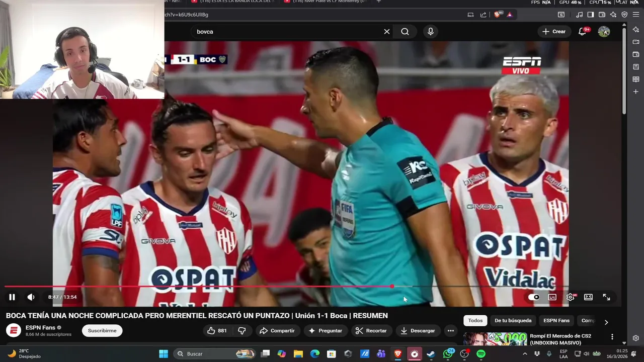Open Spotify from the taskbar
Screen dimensions: 644x362
[481, 354]
